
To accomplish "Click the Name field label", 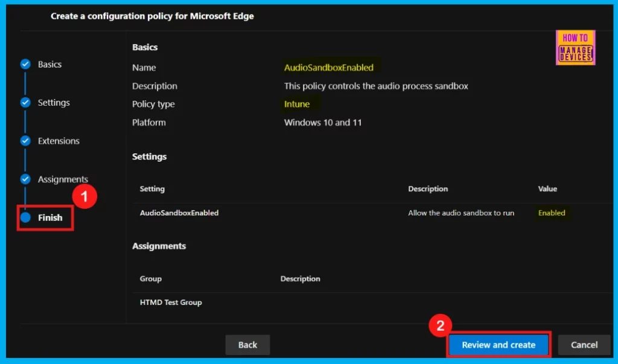I will tap(144, 68).
